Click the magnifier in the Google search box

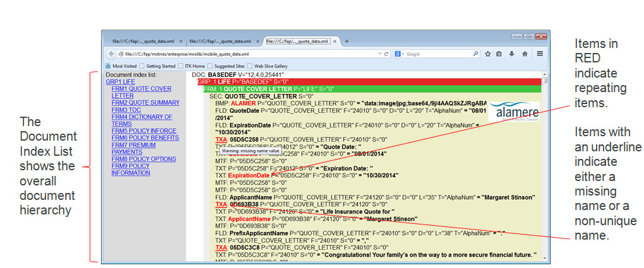click(475, 54)
